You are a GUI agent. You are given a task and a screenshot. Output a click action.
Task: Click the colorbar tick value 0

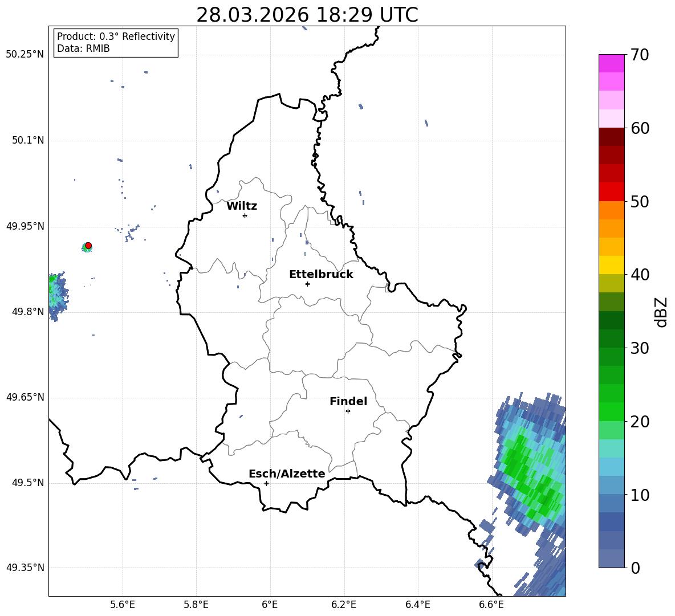(635, 568)
